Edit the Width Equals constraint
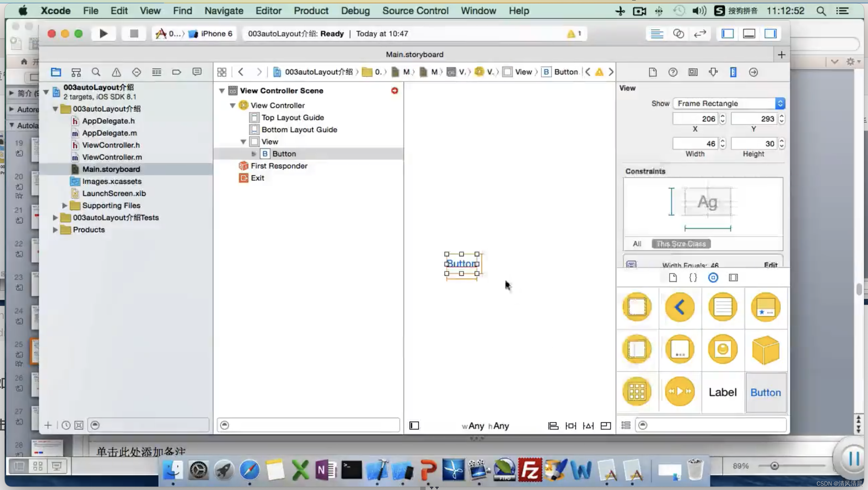The image size is (868, 490). [x=770, y=264]
